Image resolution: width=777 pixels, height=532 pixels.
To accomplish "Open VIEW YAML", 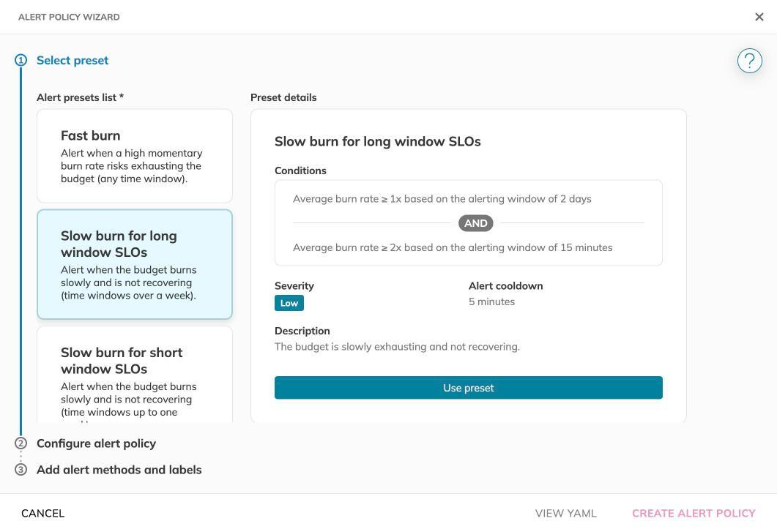I will tap(565, 513).
